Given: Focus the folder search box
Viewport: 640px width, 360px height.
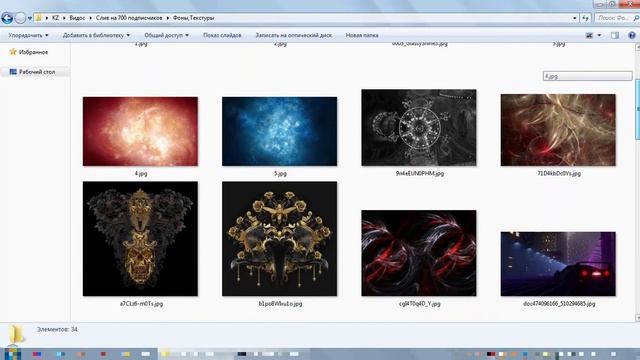Looking at the screenshot, I should click(x=617, y=18).
